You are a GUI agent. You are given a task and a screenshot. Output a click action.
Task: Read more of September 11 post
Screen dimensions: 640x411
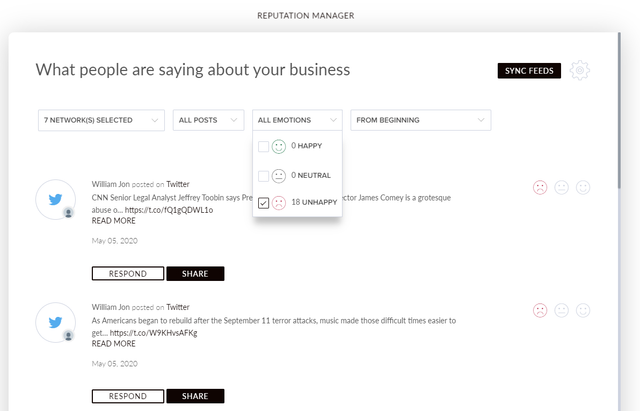pos(113,344)
